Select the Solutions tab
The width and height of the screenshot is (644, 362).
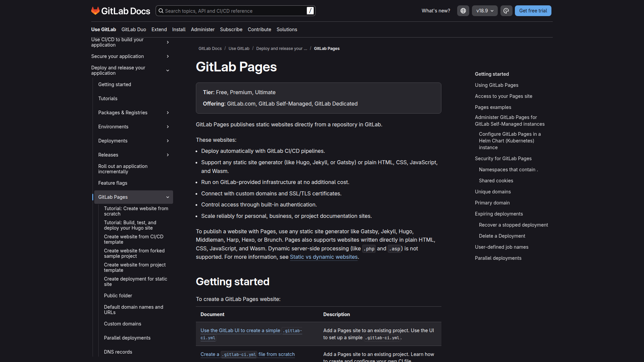287,29
